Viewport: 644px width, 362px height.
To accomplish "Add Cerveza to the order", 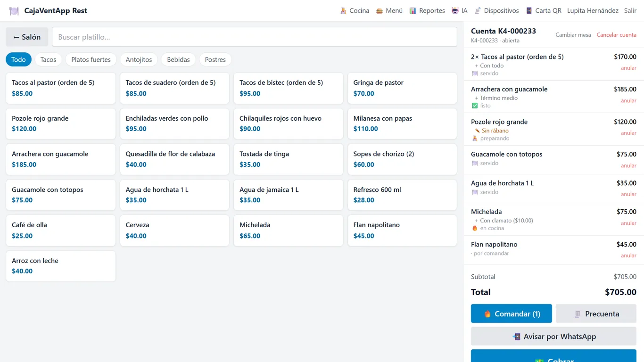I will click(x=174, y=230).
